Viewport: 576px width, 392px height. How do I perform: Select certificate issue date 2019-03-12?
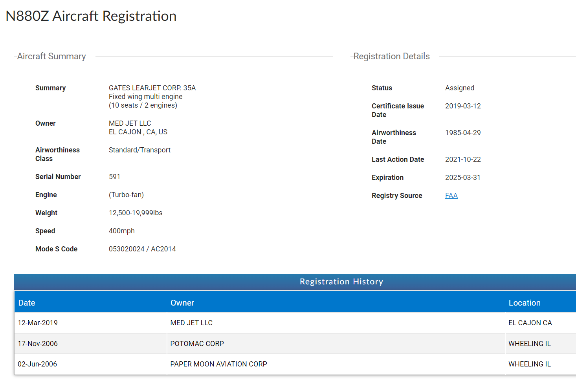tap(463, 106)
